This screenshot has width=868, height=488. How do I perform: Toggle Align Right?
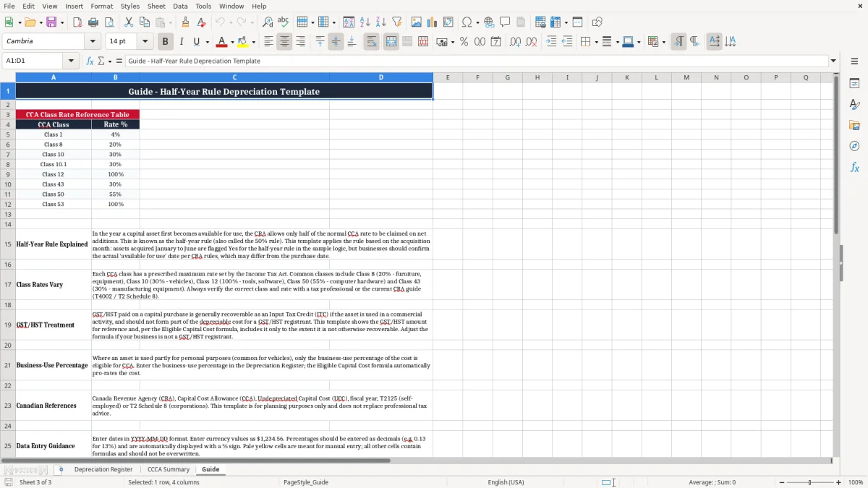(300, 42)
